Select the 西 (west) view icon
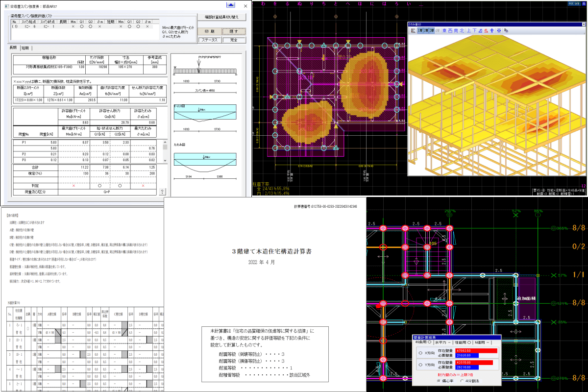Screen dimensions: 588x392 [450, 30]
